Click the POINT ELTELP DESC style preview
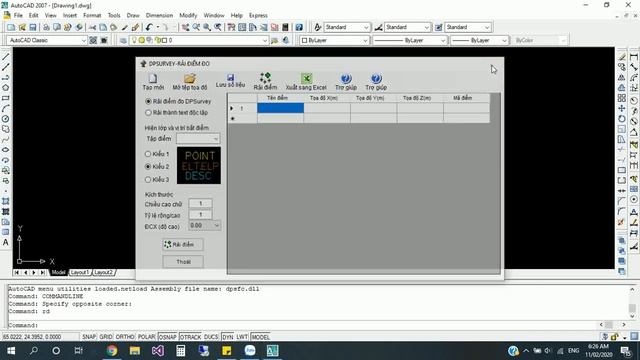This screenshot has height=360, width=640. 199,165
